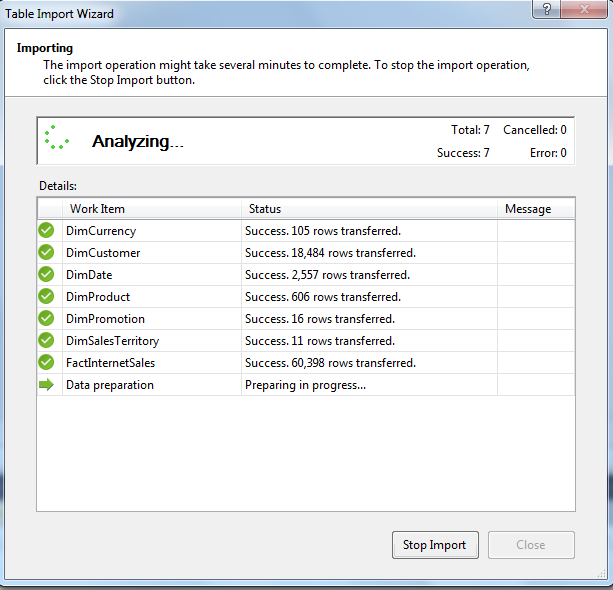Viewport: 613px width, 590px height.
Task: Select the Data preparation row
Action: (110, 385)
